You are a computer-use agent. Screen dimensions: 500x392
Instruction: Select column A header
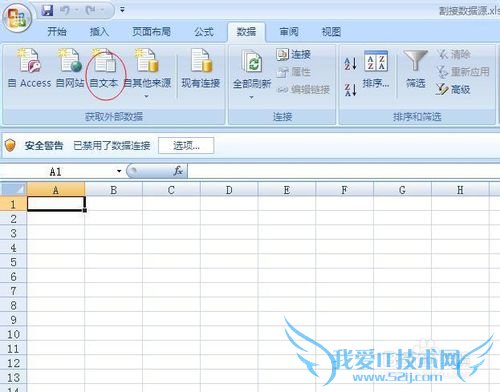click(x=56, y=190)
